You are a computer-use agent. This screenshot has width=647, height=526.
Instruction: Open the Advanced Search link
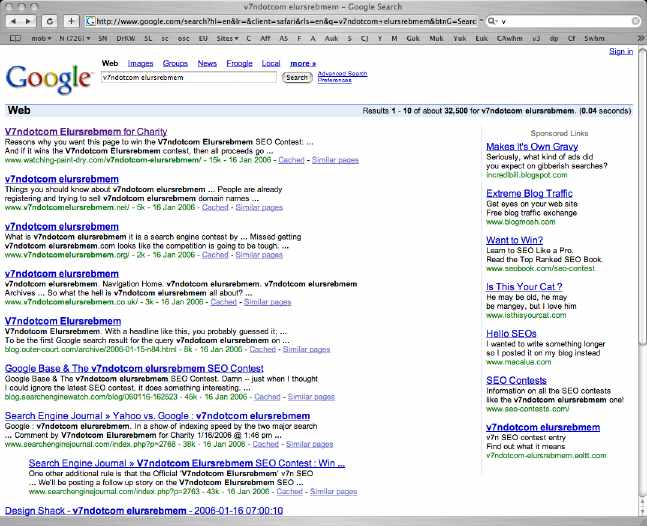[342, 73]
